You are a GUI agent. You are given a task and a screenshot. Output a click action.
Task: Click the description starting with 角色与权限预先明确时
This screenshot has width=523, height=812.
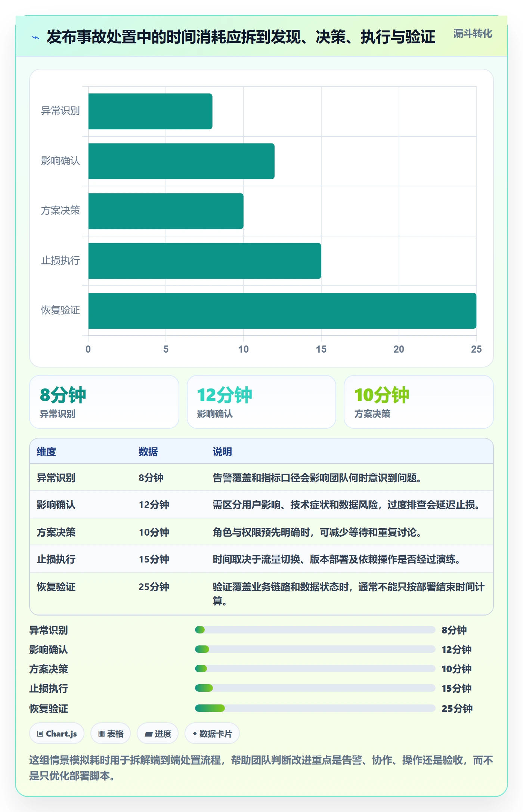317,532
